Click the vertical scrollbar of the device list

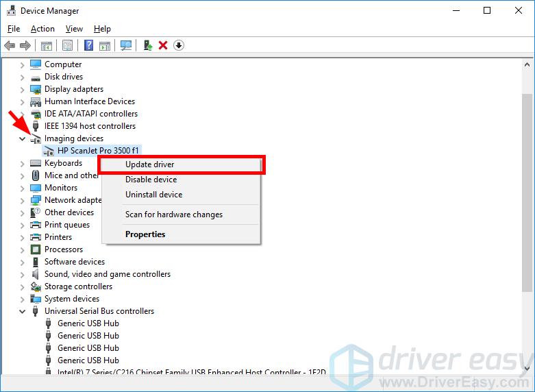528,206
